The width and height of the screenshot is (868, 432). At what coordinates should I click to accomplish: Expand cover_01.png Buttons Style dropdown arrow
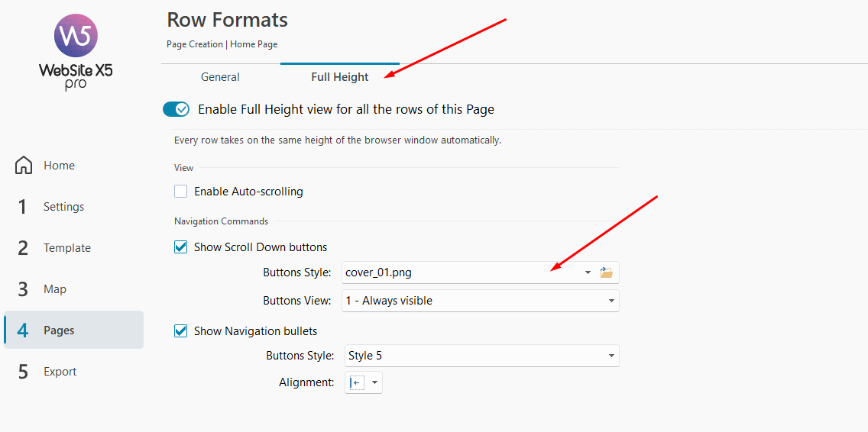(x=588, y=272)
